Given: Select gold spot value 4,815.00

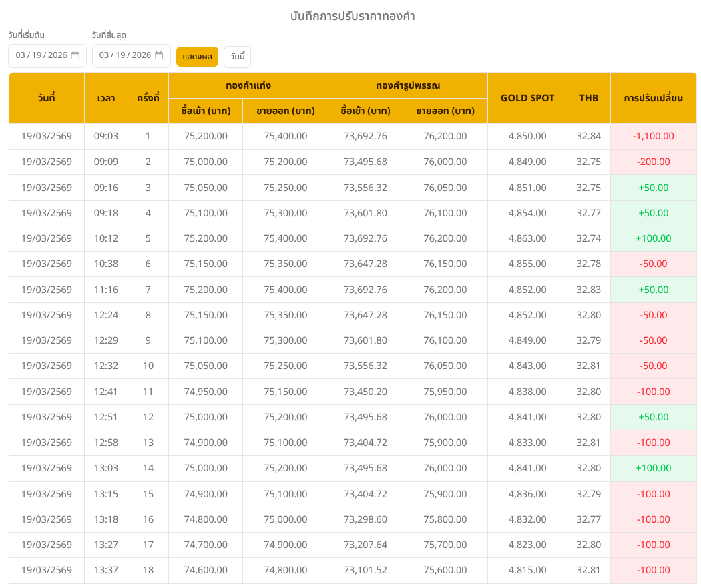Looking at the screenshot, I should (x=527, y=570).
